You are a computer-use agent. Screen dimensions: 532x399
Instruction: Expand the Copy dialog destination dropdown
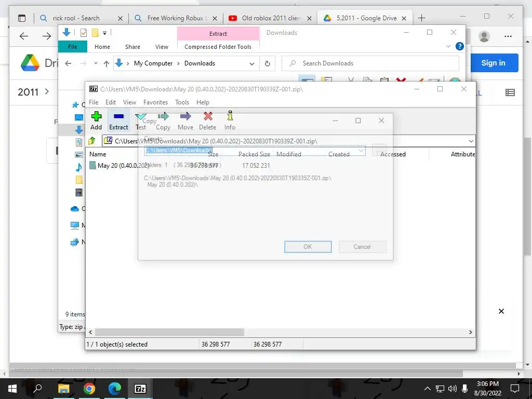tap(361, 150)
